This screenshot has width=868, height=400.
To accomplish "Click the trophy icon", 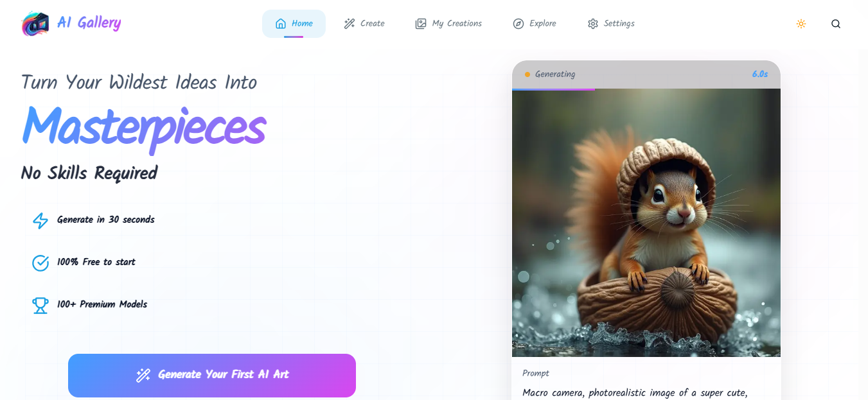I will pyautogui.click(x=40, y=305).
